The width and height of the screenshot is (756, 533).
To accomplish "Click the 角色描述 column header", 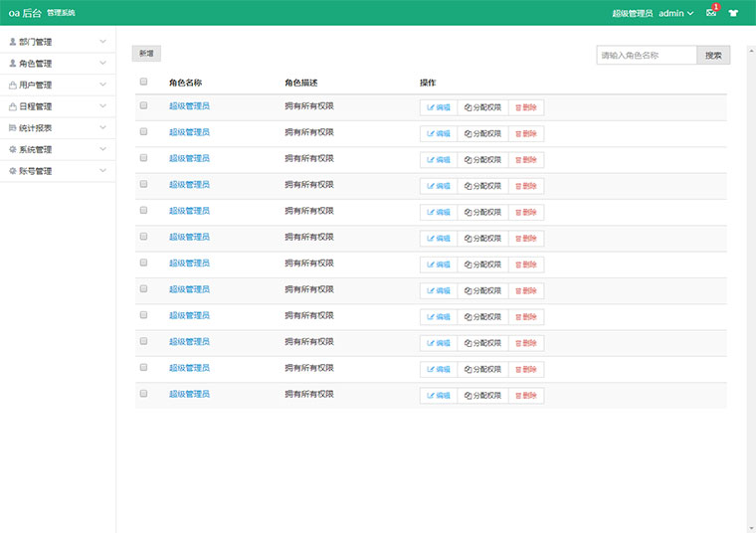I will tap(300, 83).
